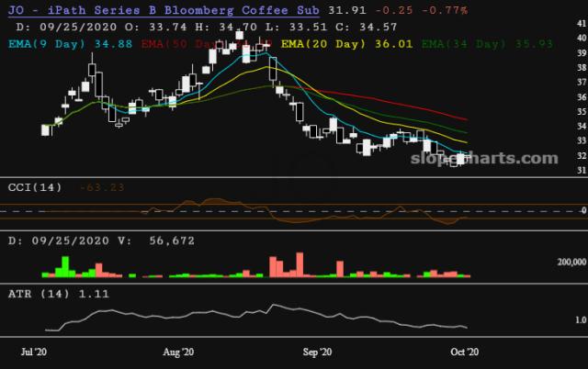Click the tallest green volume bar in July
588x369 pixels.
(x=63, y=265)
